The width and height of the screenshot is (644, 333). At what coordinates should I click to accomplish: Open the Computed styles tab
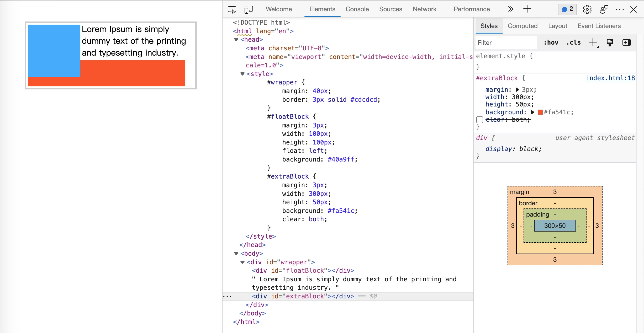click(x=522, y=26)
